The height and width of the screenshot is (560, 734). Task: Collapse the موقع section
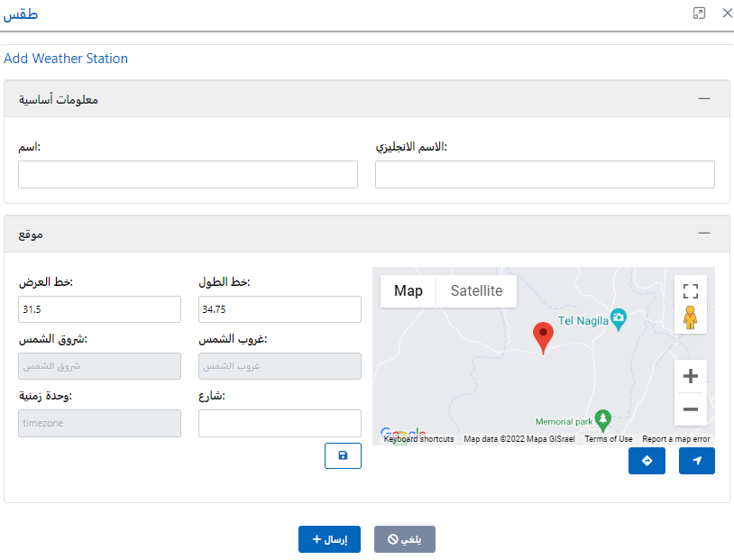(704, 233)
